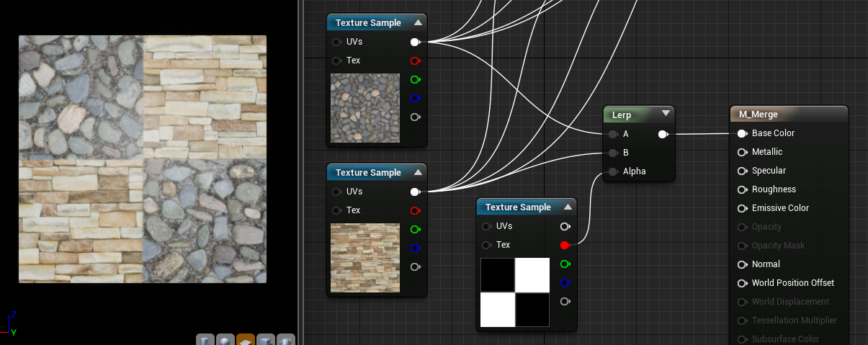Click the disabled Opacity pin on M_Merge

[742, 227]
